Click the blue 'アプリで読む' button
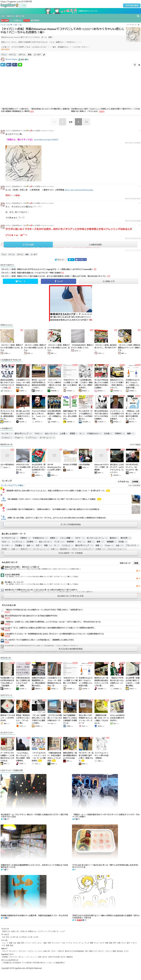This screenshot has width=141, height=980. (28, 245)
